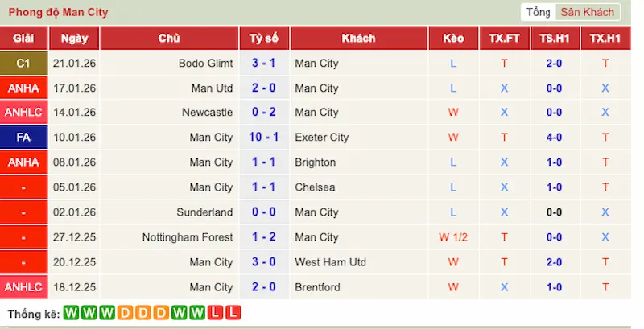Click the ANHLC badge in Brentford row

tap(24, 287)
